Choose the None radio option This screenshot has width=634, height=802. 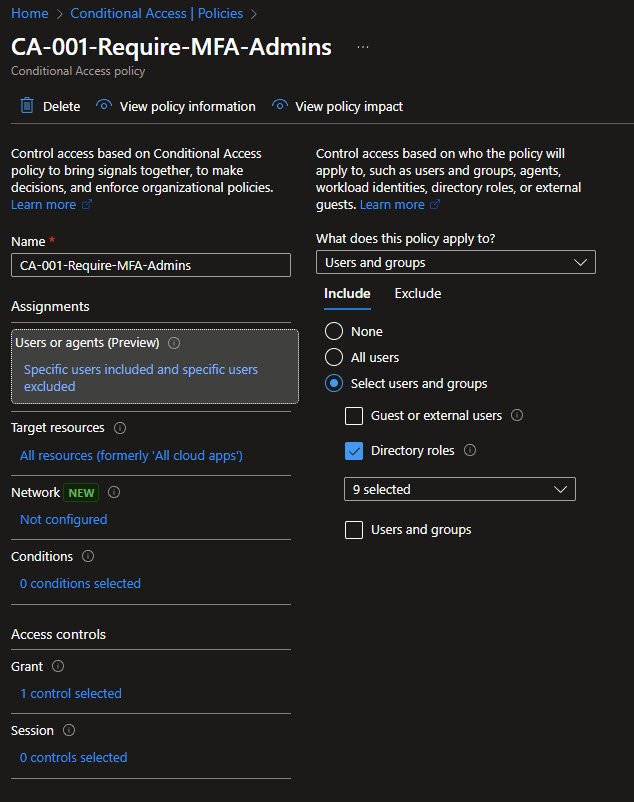(334, 331)
